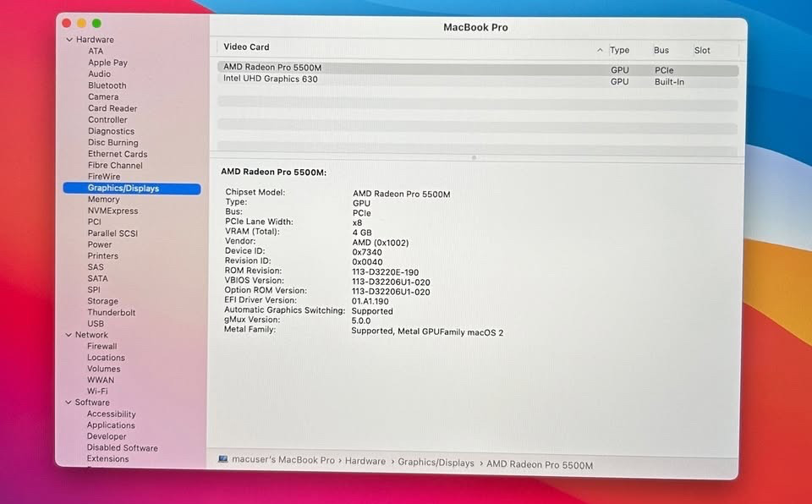Select SATA in the sidebar
Viewport: 812px width, 504px height.
97,279
